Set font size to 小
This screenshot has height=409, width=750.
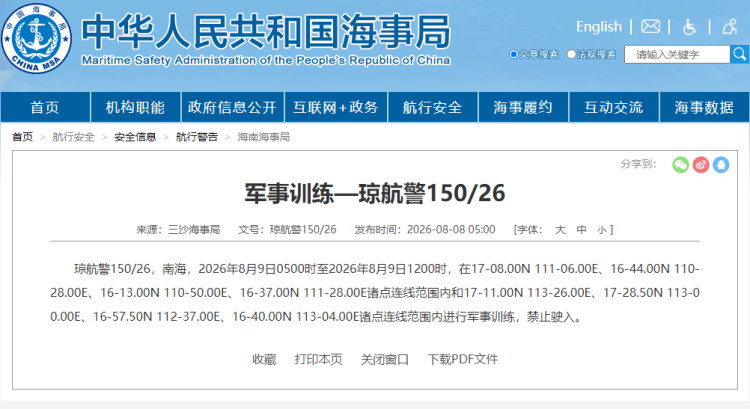(602, 230)
